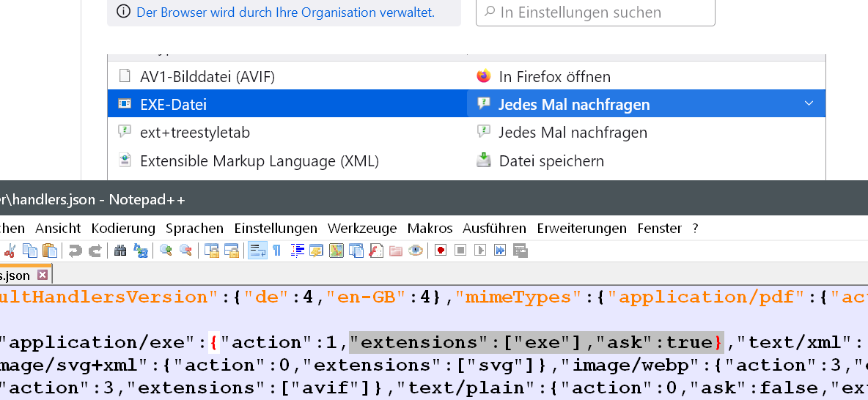
Task: Click the Paste clipboard icon
Action: [x=49, y=251]
